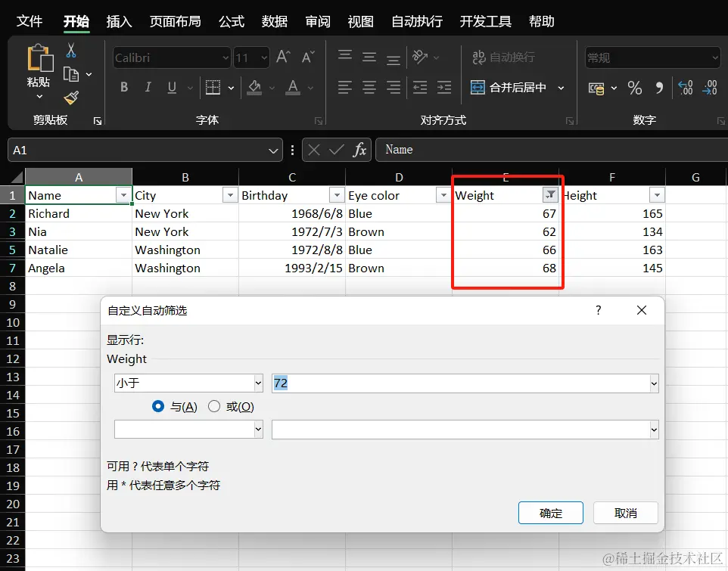
Task: Click the formula bar cancel X
Action: (314, 150)
